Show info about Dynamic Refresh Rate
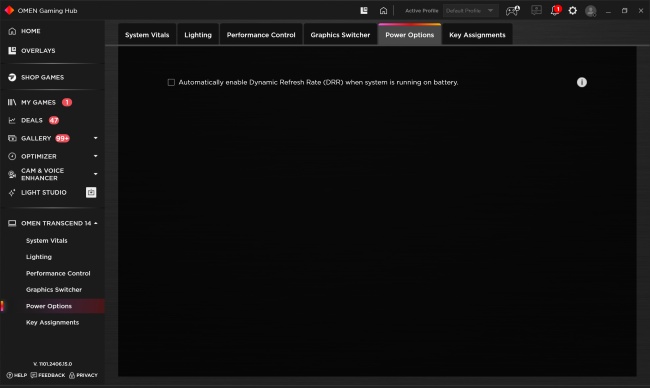The height and width of the screenshot is (388, 650). 582,82
